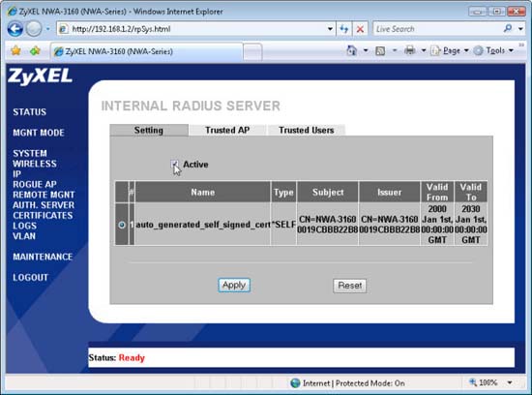Click the Internet Explorer title bar icon

[x=12, y=12]
